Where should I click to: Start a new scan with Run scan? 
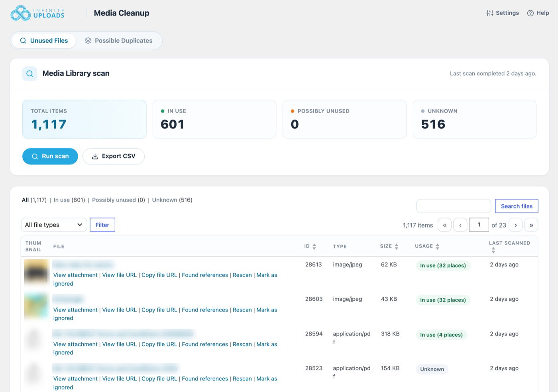(x=50, y=156)
